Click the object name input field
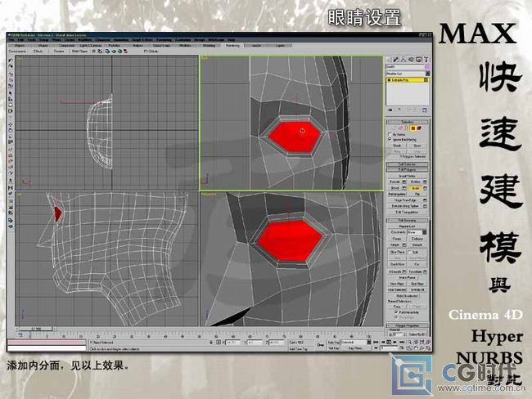532x399 pixels. click(x=405, y=67)
